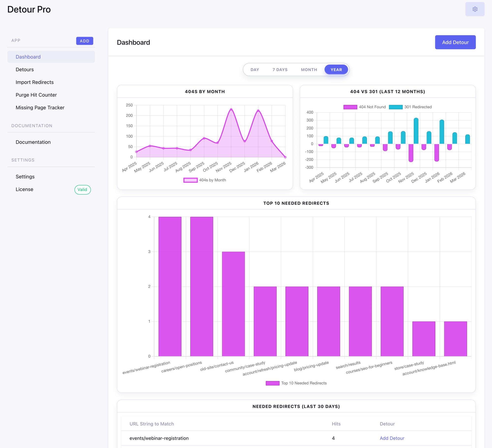Image resolution: width=492 pixels, height=448 pixels.
Task: Open Missing Page Tracker
Action: click(x=40, y=108)
